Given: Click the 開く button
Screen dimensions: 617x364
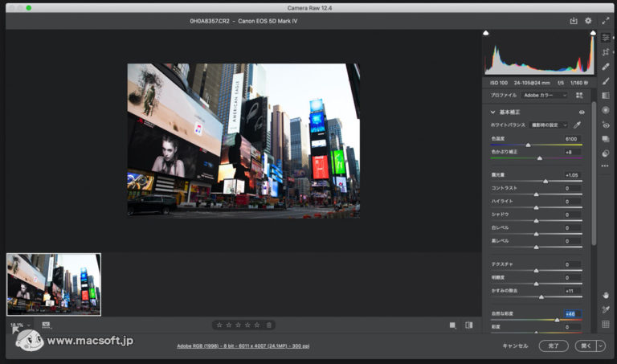Looking at the screenshot, I should pos(586,346).
